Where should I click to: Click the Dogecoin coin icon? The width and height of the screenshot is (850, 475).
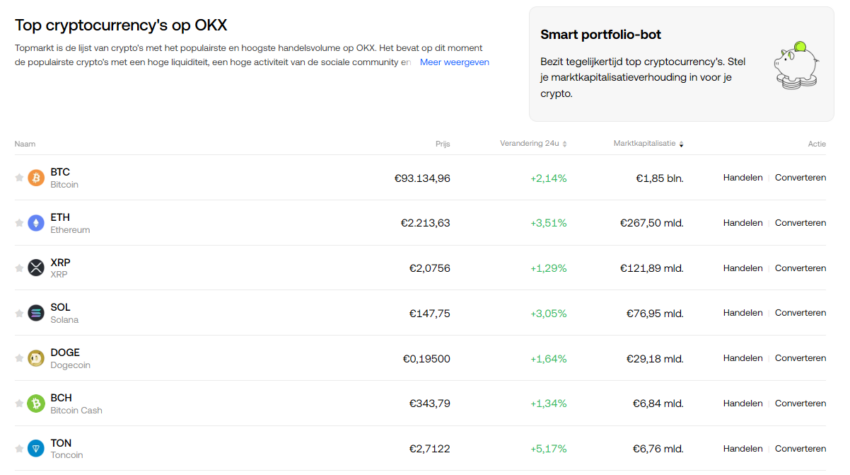(36, 358)
